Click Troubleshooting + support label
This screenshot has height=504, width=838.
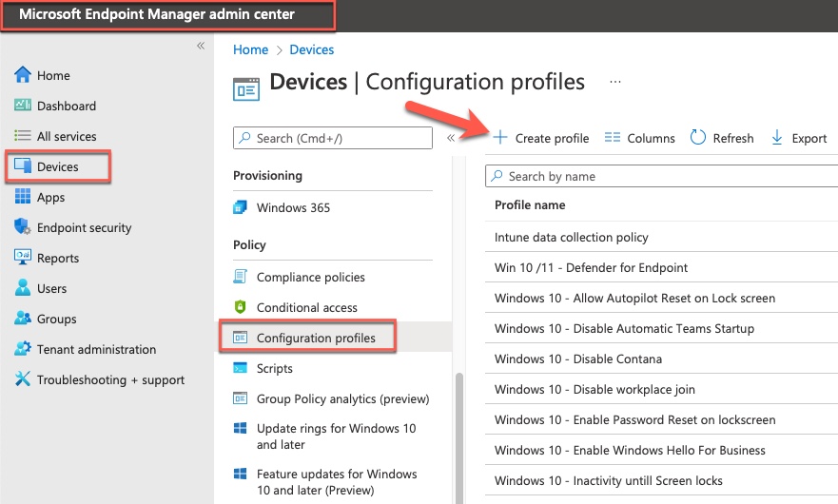pyautogui.click(x=110, y=380)
